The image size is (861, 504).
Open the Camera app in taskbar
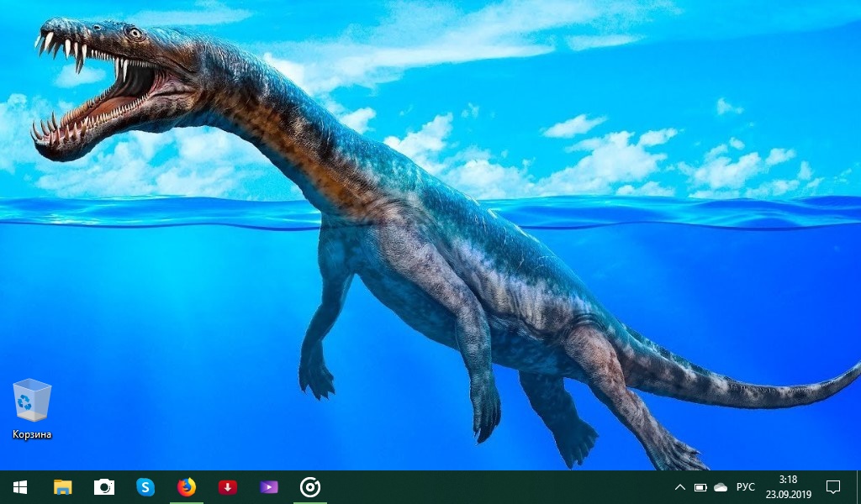point(104,487)
